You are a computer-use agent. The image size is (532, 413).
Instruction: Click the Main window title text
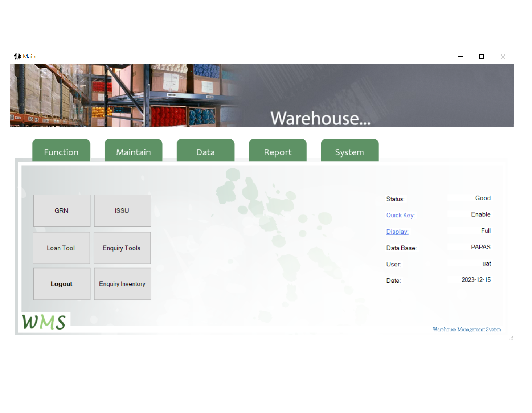(29, 56)
